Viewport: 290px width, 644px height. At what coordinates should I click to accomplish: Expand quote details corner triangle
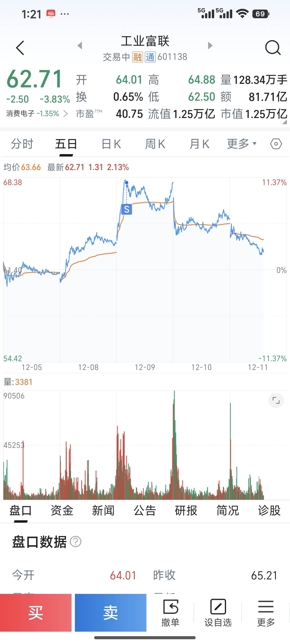point(285,122)
